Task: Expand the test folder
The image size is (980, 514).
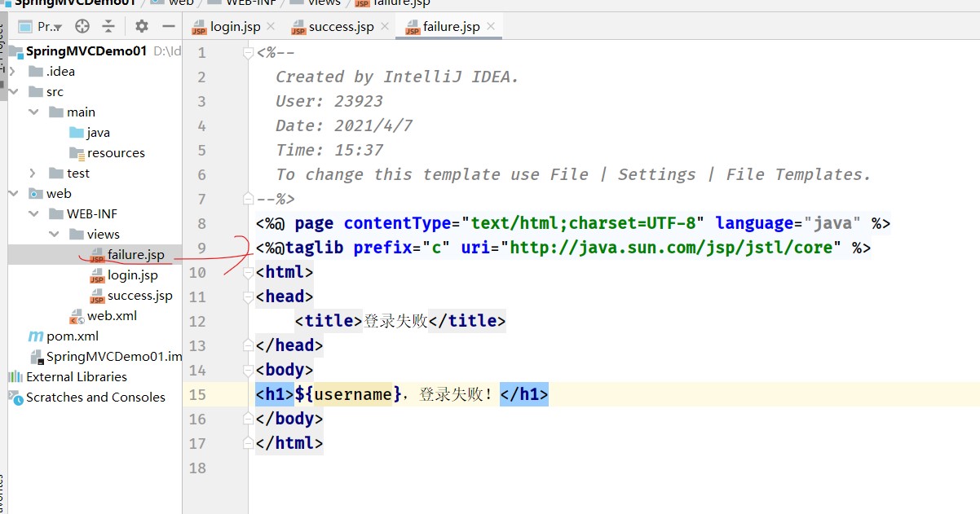Action: tap(33, 173)
